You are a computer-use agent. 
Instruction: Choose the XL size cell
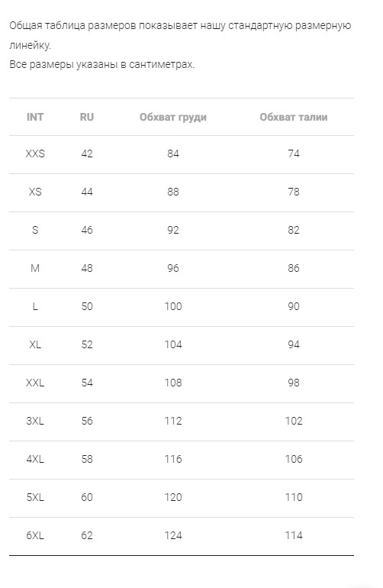coord(35,344)
